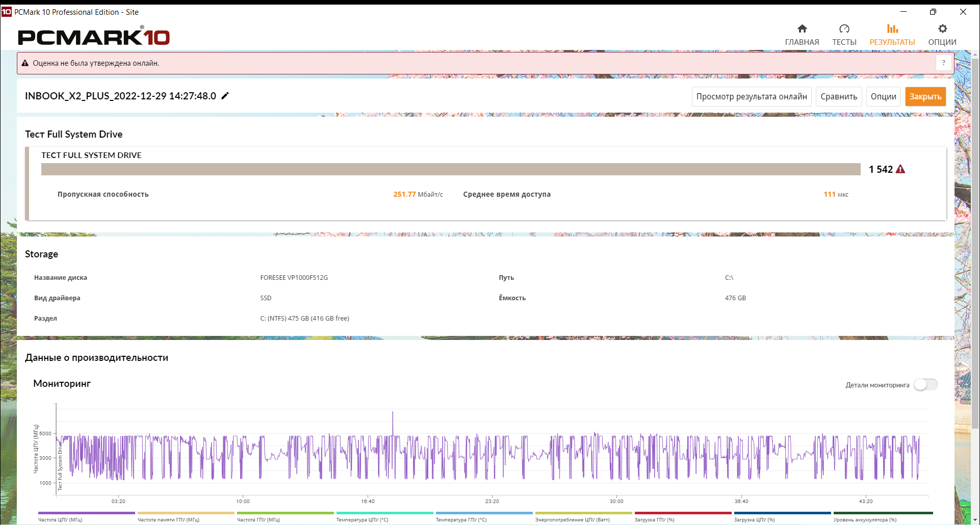
Task: Click Просмотр результата онлайн button
Action: click(x=752, y=96)
